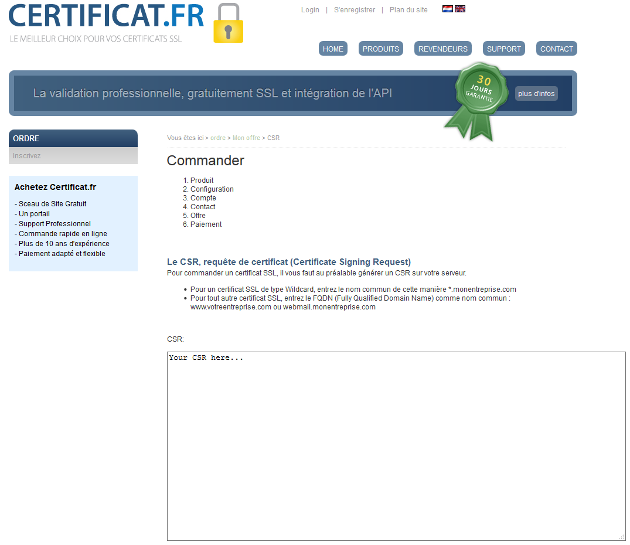Click the 'Mon offre' breadcrumb link
Viewport: 630px width, 545px height.
(x=246, y=137)
